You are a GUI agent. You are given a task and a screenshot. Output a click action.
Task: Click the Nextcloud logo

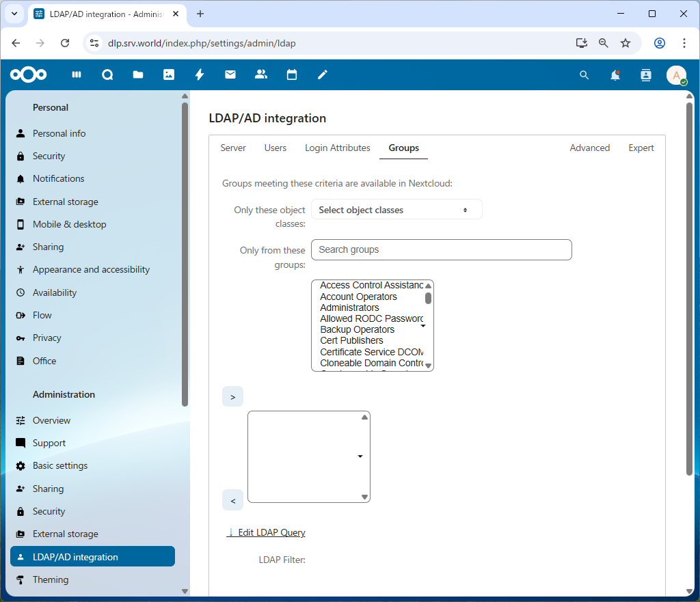tap(29, 75)
